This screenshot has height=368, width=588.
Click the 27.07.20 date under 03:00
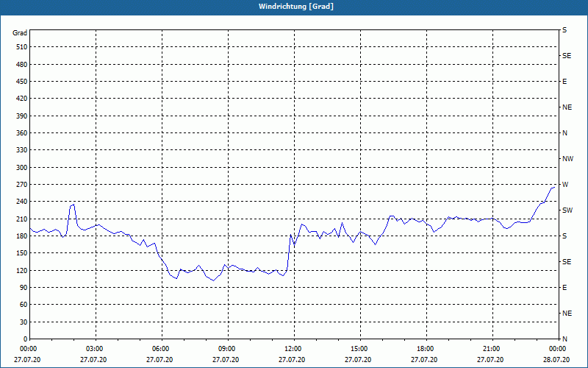point(93,360)
